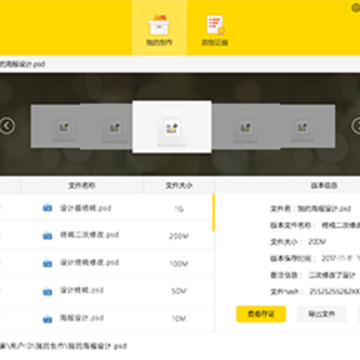Click the 版本信息 panel header
This screenshot has width=360, height=360.
click(324, 186)
